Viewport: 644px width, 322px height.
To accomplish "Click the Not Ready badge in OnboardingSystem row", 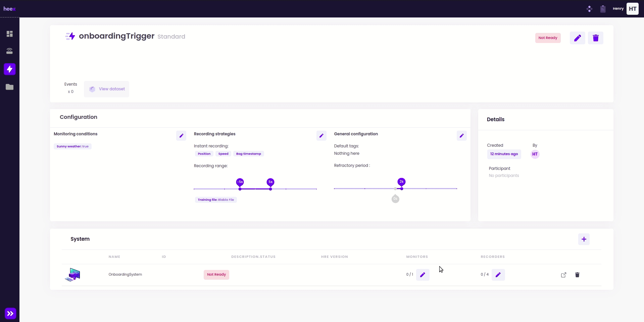I will (216, 275).
